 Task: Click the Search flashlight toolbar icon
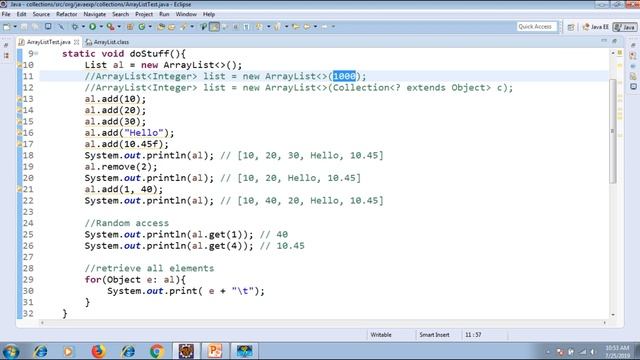[184, 27]
